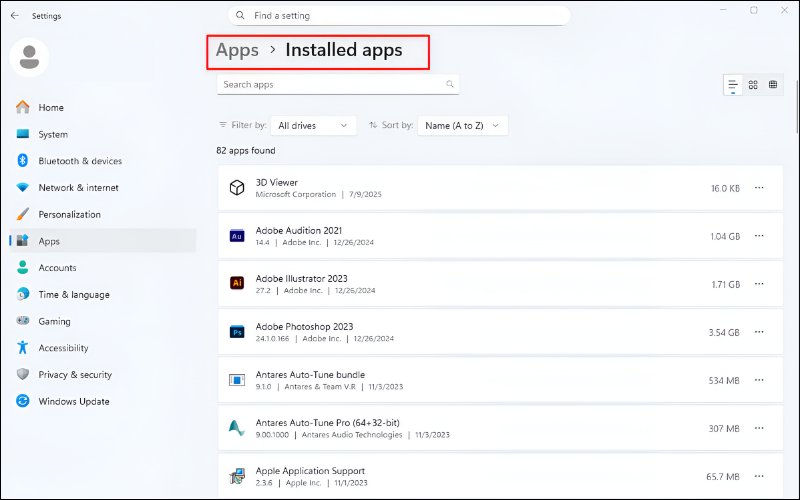The height and width of the screenshot is (500, 800).
Task: Open Bluetooth & devices settings
Action: pos(103,161)
